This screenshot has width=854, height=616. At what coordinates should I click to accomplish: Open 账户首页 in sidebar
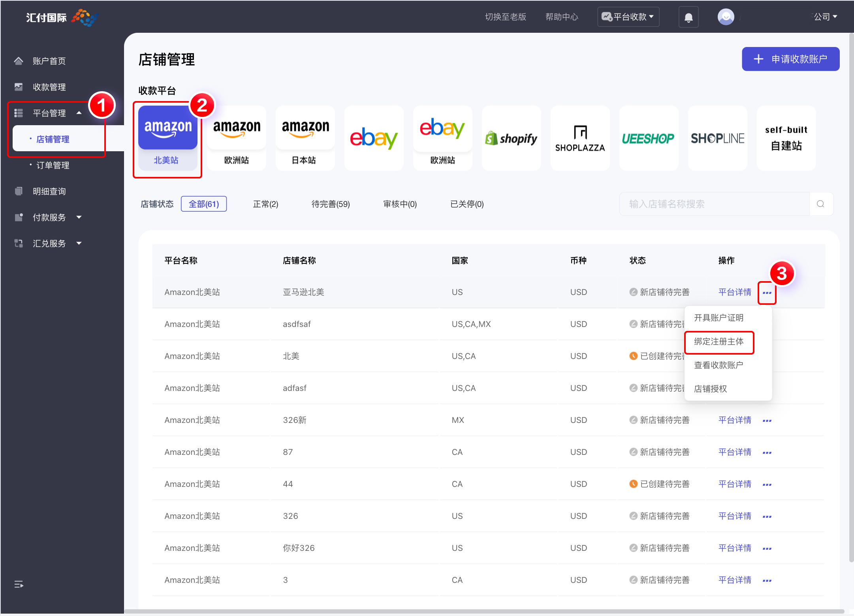(x=49, y=61)
